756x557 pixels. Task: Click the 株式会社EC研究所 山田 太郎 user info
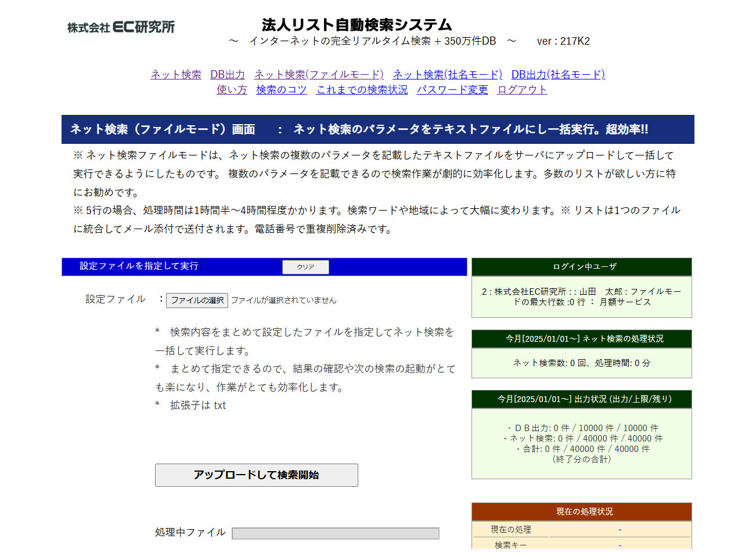[582, 297]
